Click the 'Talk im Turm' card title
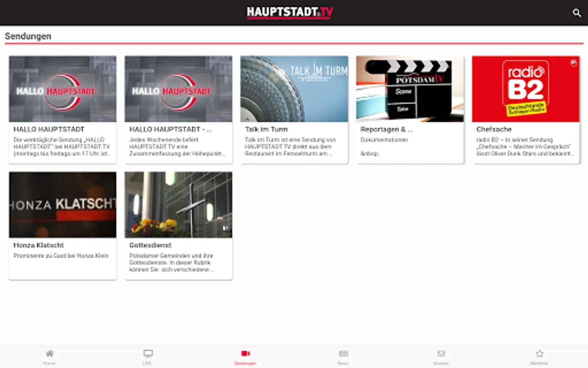This screenshot has height=368, width=588. 266,129
